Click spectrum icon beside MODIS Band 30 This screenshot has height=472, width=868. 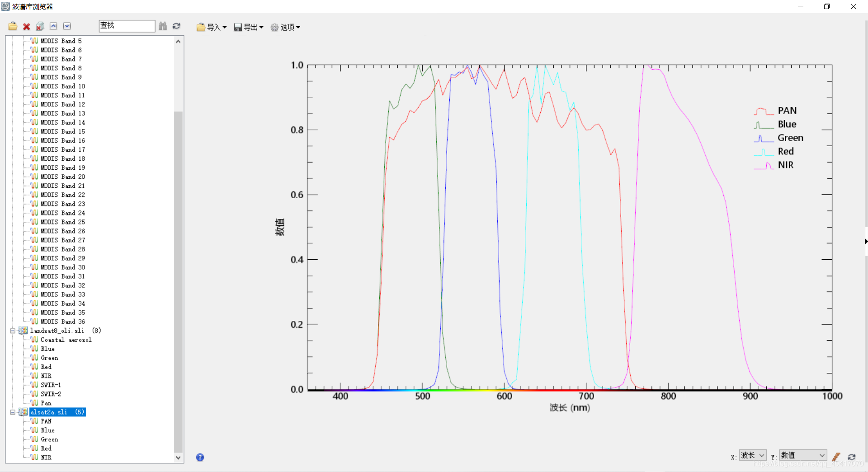pos(34,267)
